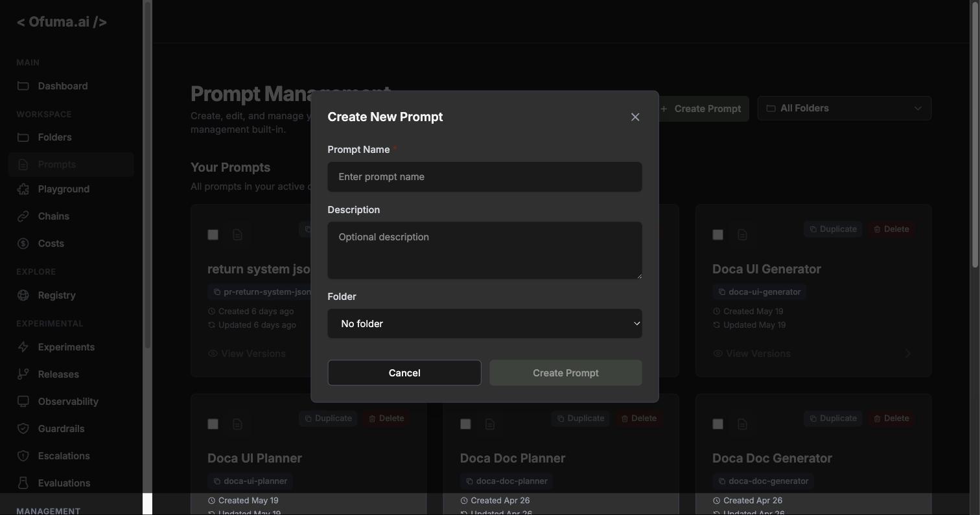Open the Folder dropdown showing No folder
980x515 pixels.
pyautogui.click(x=485, y=323)
